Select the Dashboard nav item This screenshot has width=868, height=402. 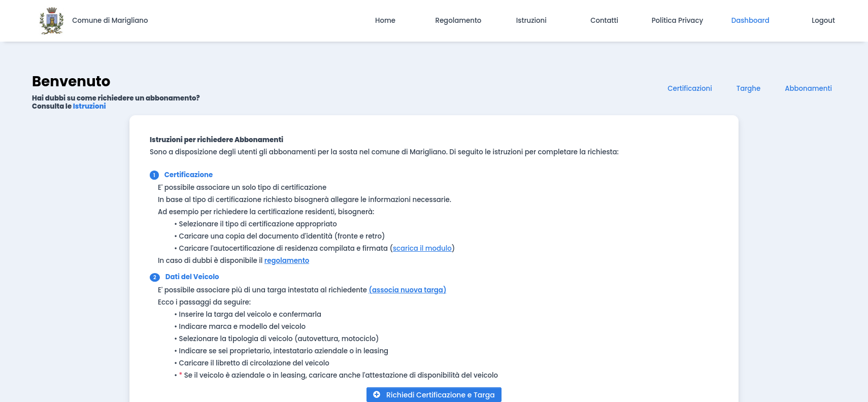tap(750, 20)
